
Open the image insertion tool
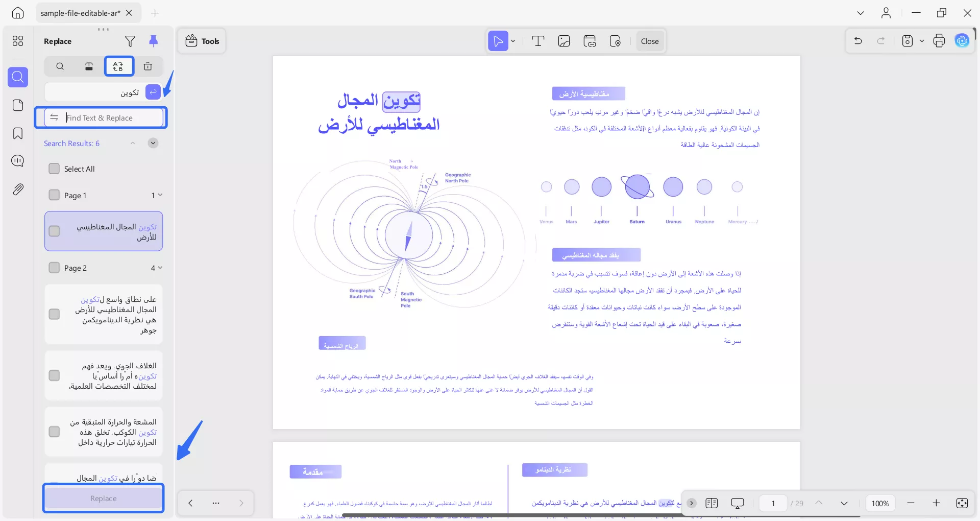tap(563, 41)
